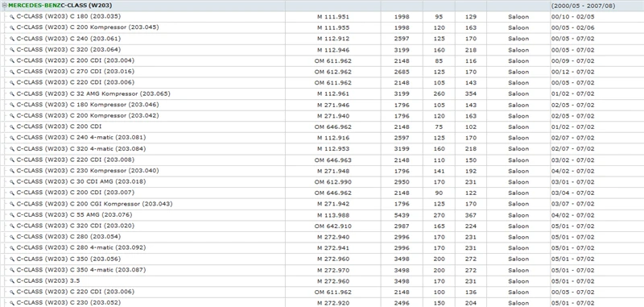
Task: Click the magnifier icon for C 200 Kompressor (203.045)
Action: 12,27
